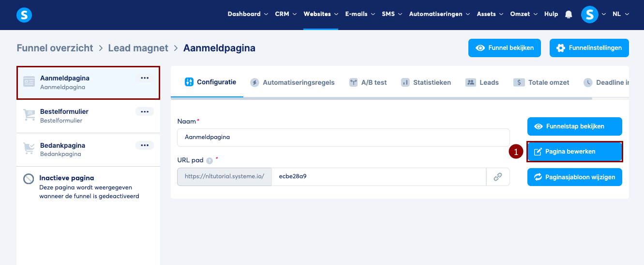
Task: Click the systeme.io logo in the header
Action: (24, 15)
